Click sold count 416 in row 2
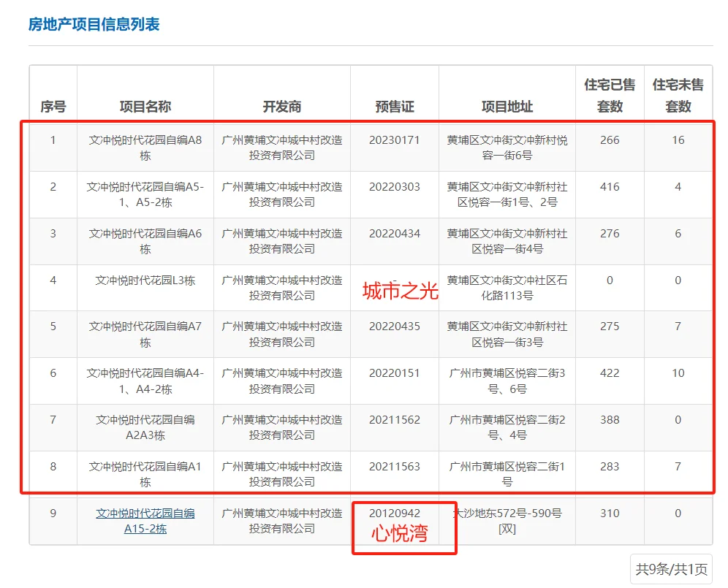The image size is (728, 588). click(x=610, y=187)
